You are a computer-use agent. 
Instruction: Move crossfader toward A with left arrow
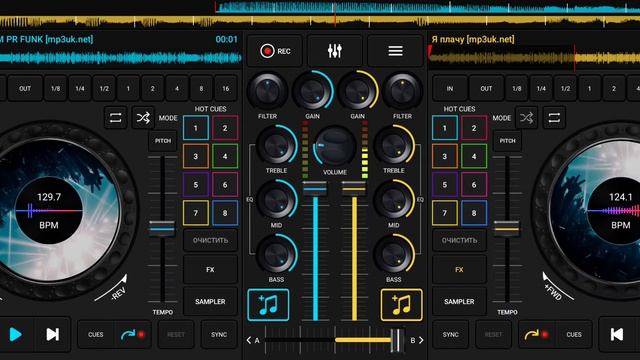click(249, 340)
